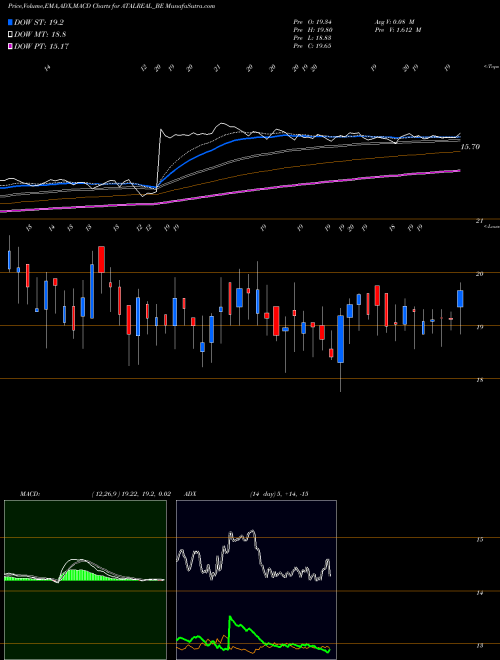Image resolution: width=500 pixels, height=660 pixels.
Task: Click the MACD panel heading
Action: [30, 494]
